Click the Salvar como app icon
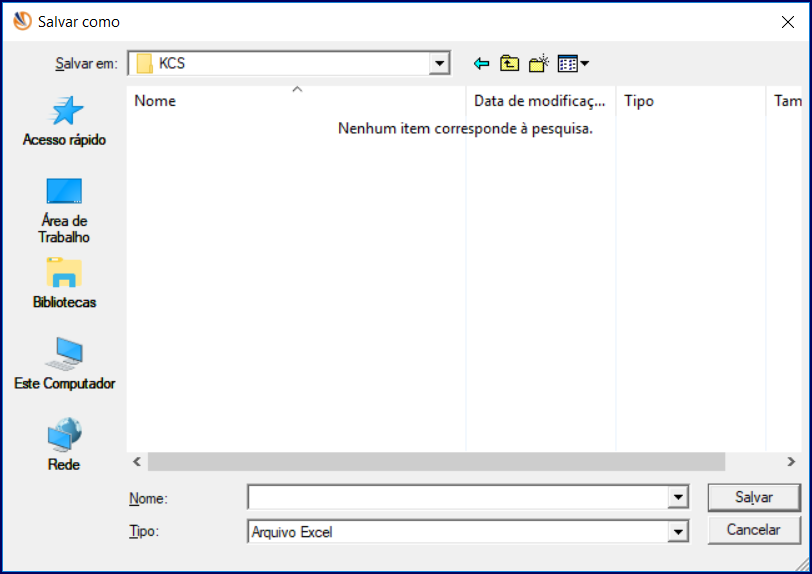The height and width of the screenshot is (574, 812). [22, 21]
